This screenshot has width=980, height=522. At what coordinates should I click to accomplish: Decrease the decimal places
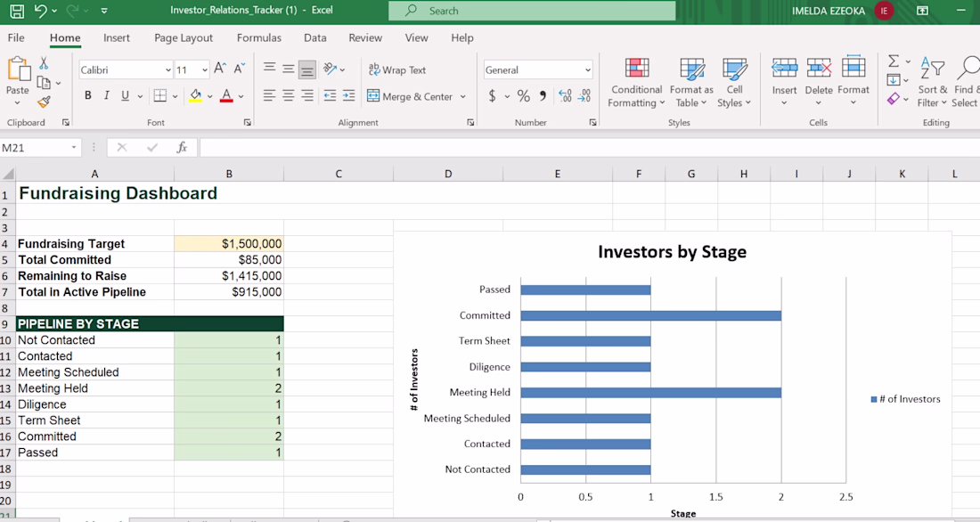[x=584, y=95]
